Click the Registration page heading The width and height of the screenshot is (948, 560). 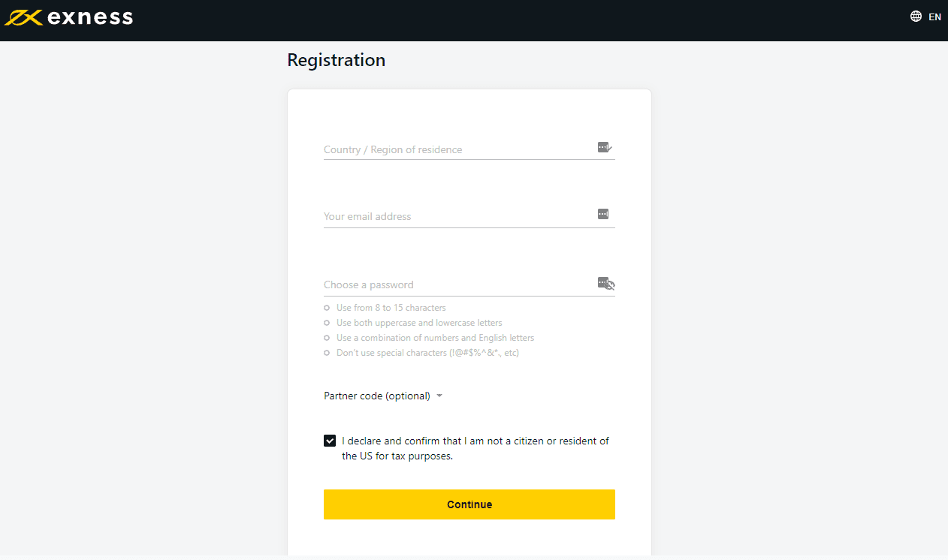point(336,60)
